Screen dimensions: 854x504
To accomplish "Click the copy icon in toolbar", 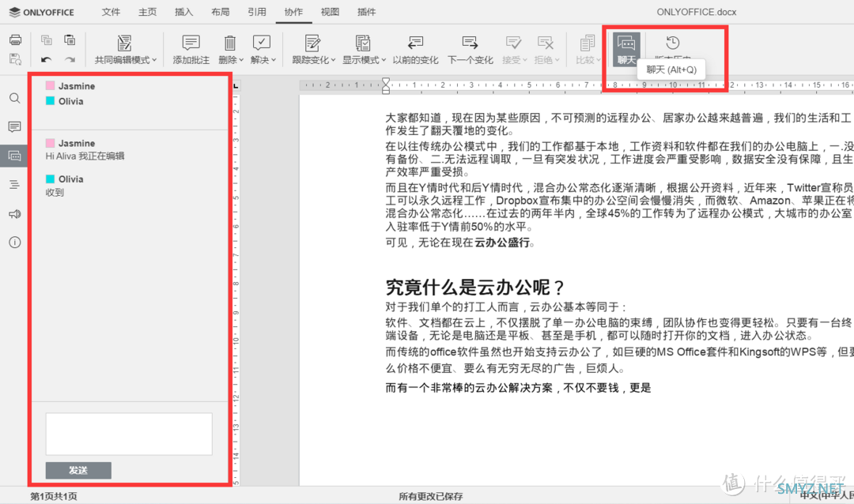I will [x=47, y=39].
